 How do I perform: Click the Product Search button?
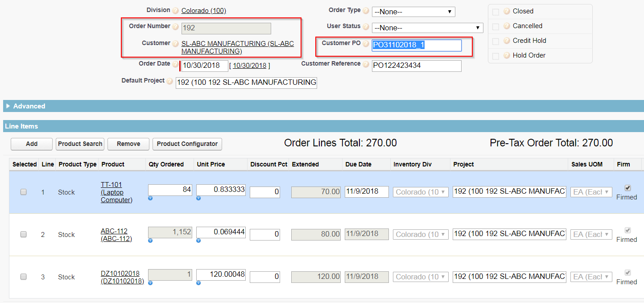click(x=80, y=144)
